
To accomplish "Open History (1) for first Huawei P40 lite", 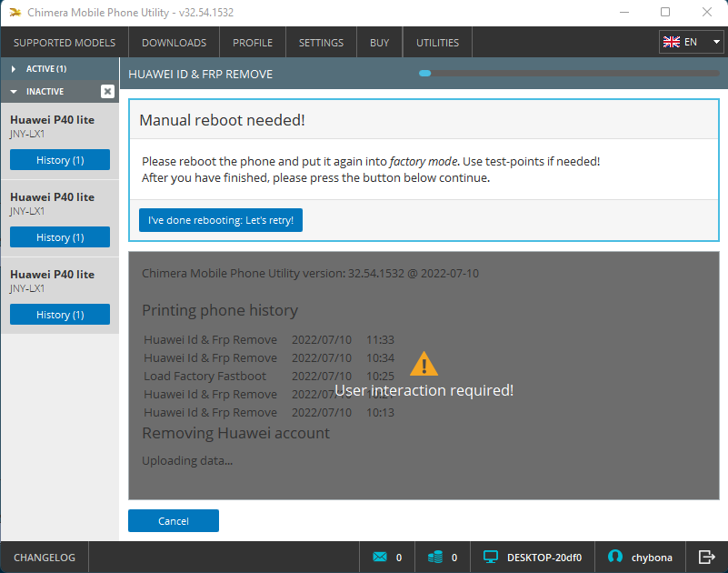I will [60, 160].
